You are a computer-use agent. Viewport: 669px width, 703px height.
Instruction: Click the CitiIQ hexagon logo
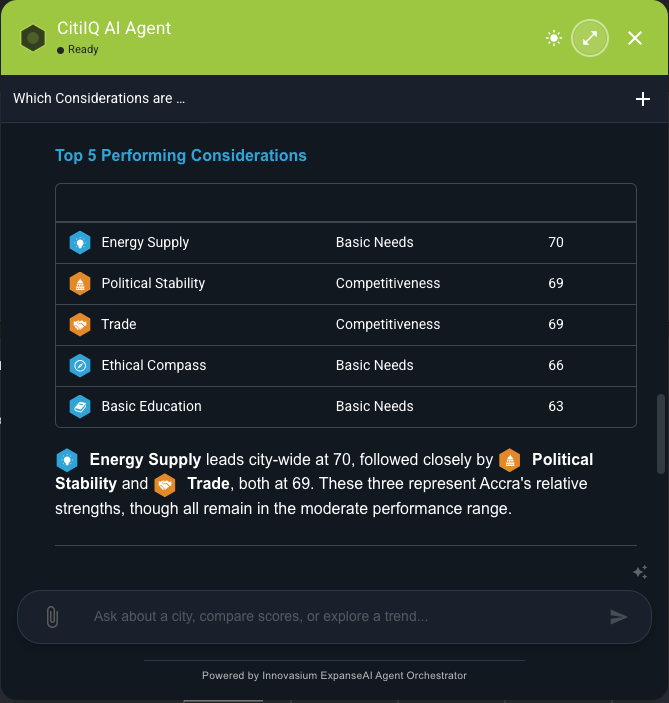pyautogui.click(x=33, y=38)
